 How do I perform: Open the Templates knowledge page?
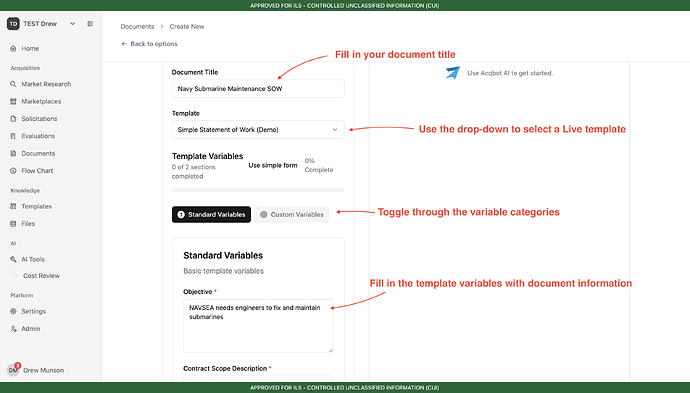(37, 206)
